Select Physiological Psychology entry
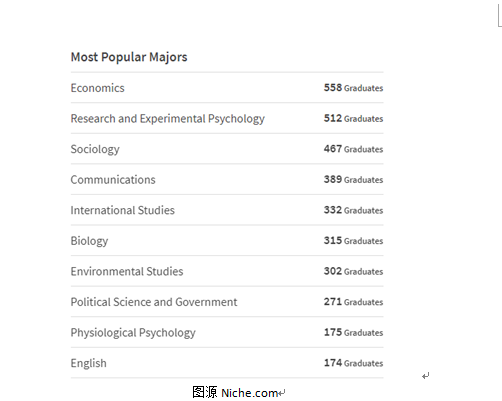The width and height of the screenshot is (502, 401). tap(133, 333)
